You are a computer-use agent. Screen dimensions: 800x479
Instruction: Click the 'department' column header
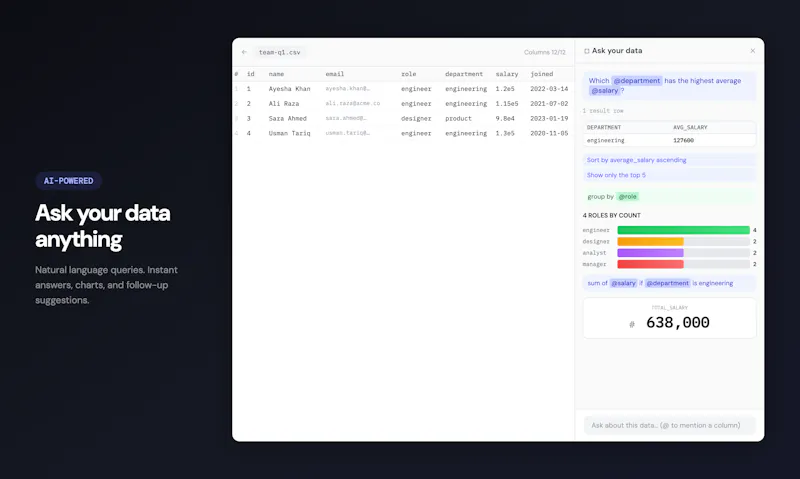464,74
